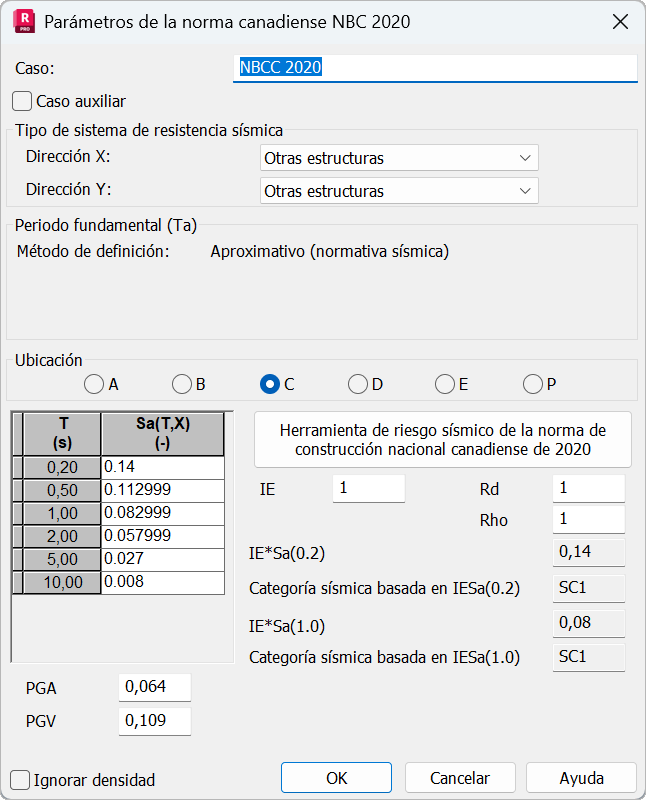Click the PGV input field
The image size is (646, 800).
pos(155,721)
